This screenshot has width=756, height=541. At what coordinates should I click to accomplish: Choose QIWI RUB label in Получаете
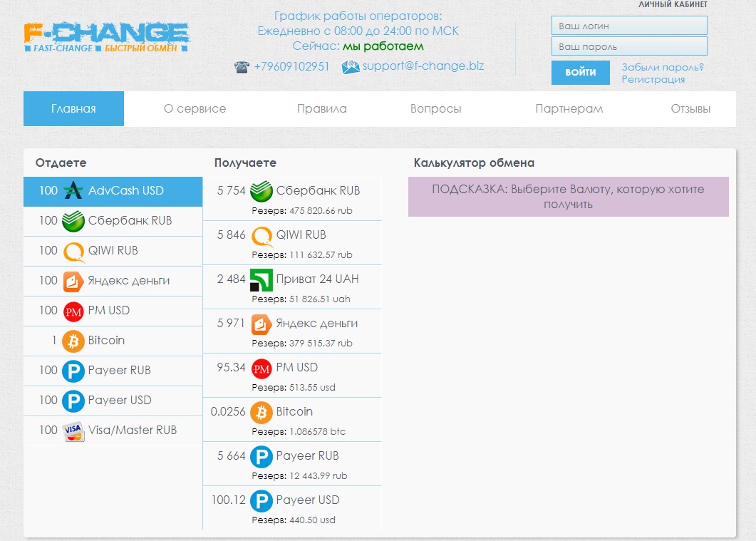[301, 235]
